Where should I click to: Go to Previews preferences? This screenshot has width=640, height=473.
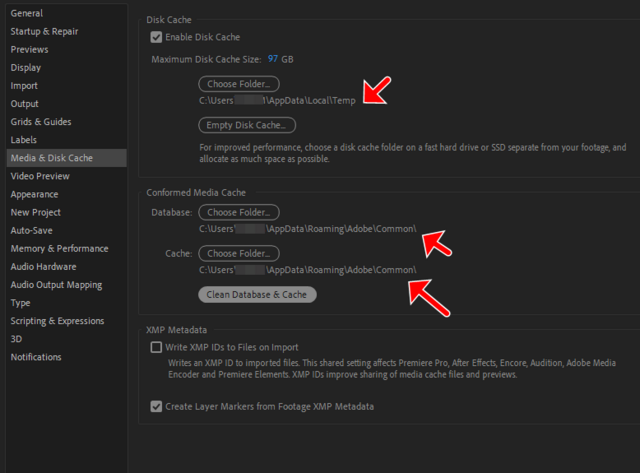(x=29, y=49)
